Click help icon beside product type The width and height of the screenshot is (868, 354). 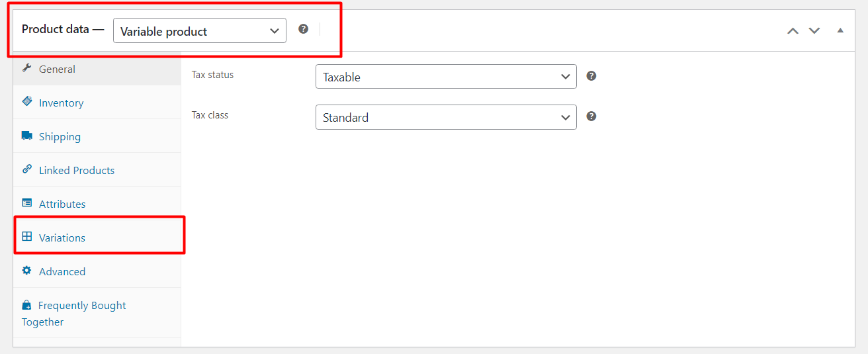(303, 28)
